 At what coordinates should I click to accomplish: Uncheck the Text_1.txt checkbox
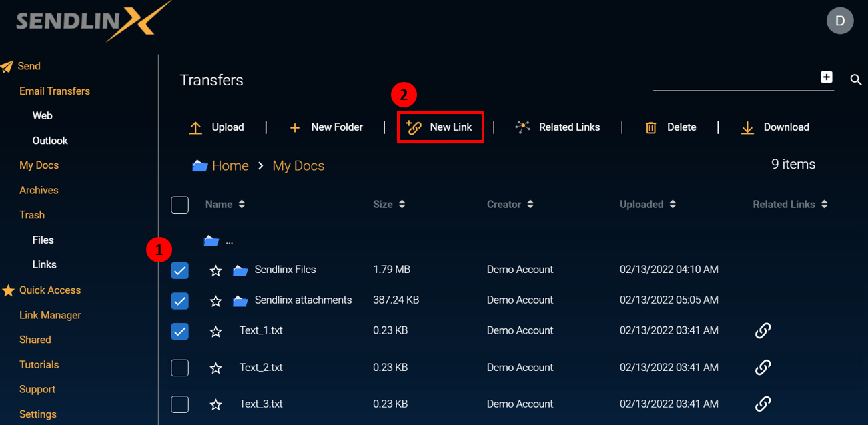(x=180, y=331)
